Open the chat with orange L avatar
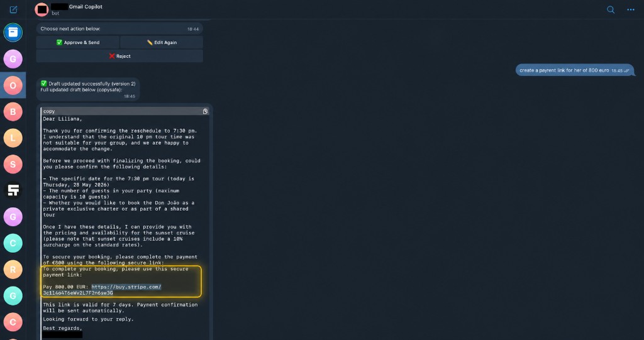 tap(13, 138)
